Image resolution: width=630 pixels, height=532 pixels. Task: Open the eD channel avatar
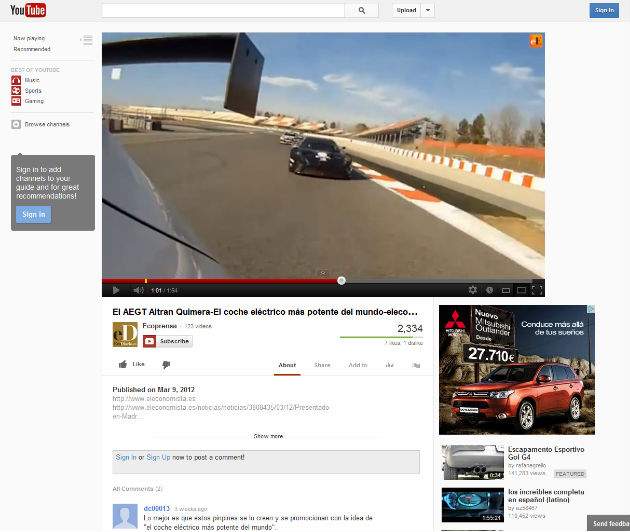125,334
